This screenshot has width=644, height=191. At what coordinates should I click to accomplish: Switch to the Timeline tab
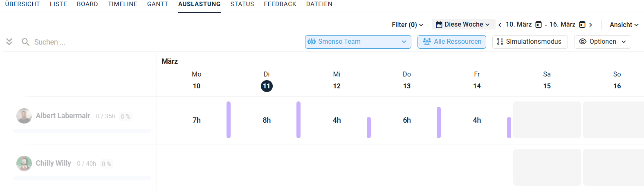[123, 4]
